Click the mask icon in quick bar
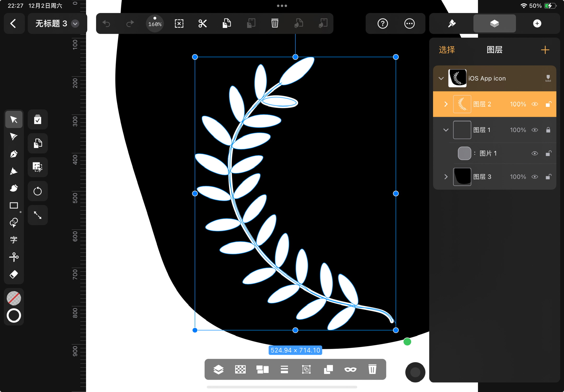The width and height of the screenshot is (564, 392). pyautogui.click(x=350, y=369)
